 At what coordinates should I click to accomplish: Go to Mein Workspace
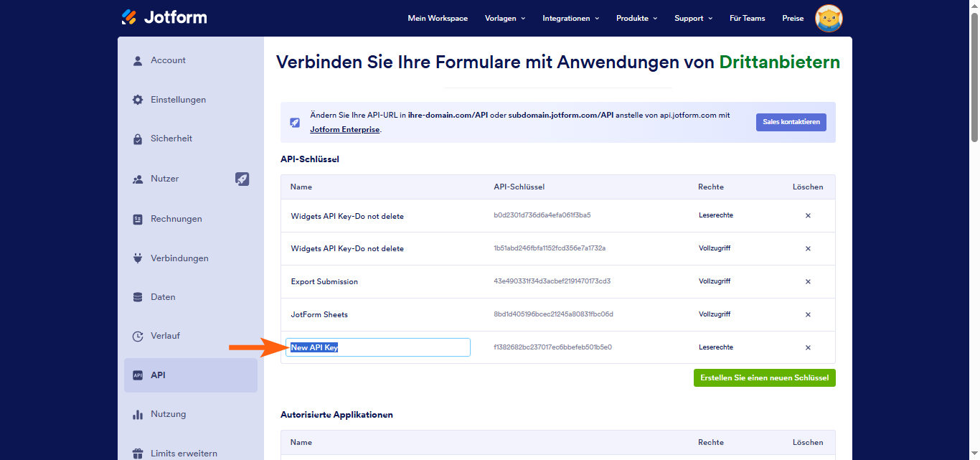(x=438, y=18)
